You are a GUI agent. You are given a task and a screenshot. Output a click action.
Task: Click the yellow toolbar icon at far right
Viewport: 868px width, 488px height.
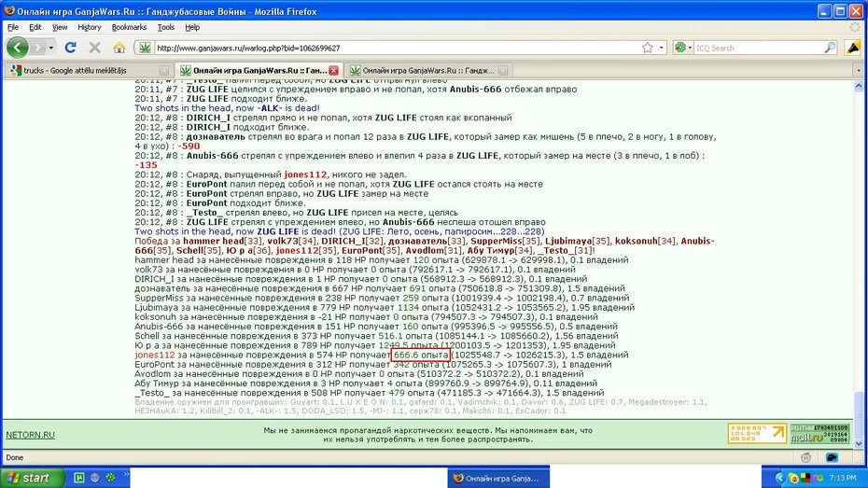click(x=853, y=48)
